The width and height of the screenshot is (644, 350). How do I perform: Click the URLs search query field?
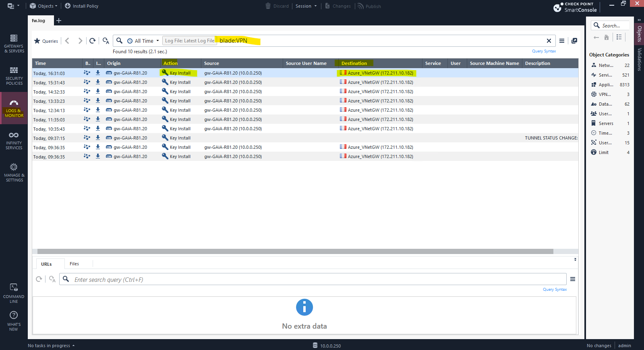point(313,279)
